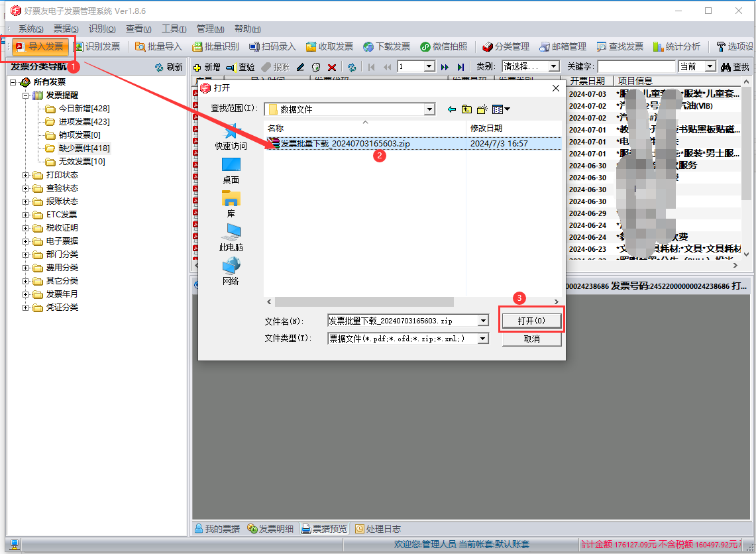Go to next page of records
Viewport: 756px width, 554px height.
(x=445, y=67)
